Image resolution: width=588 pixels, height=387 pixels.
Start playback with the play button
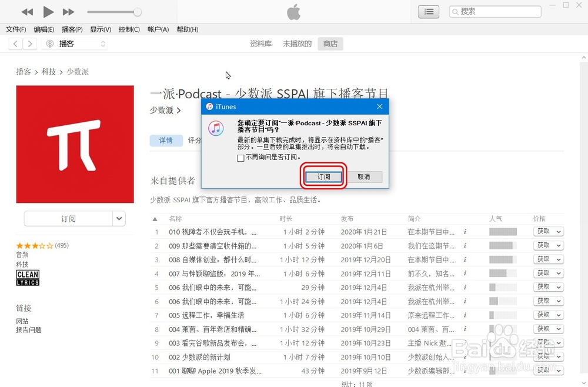(x=48, y=12)
